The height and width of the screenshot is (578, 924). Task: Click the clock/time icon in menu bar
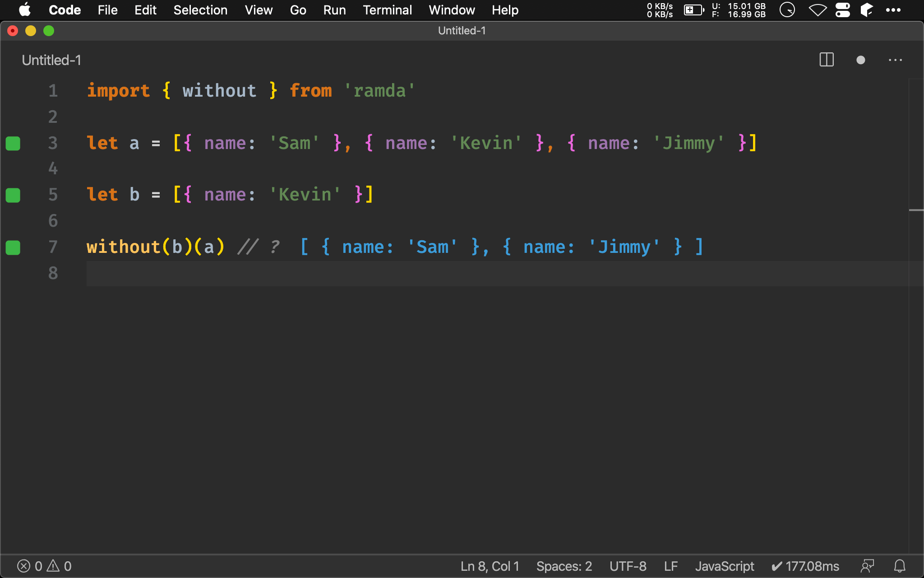pyautogui.click(x=787, y=10)
